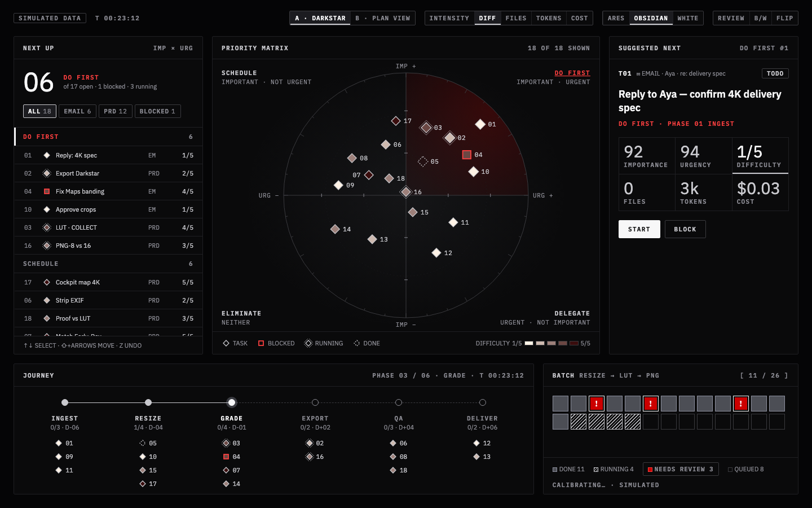
Task: Select task diamond 12 in the matrix
Action: tap(436, 253)
